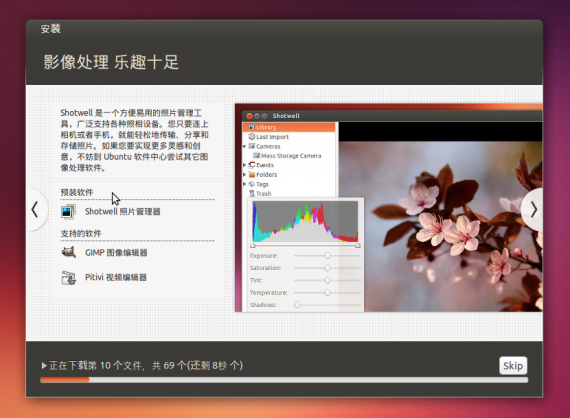Expand the Tags tree node

click(x=245, y=184)
